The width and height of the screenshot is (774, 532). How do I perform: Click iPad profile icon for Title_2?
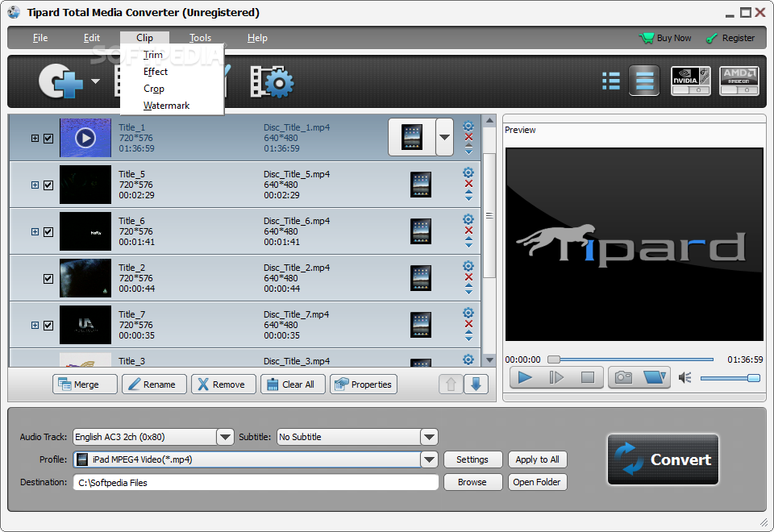click(421, 278)
